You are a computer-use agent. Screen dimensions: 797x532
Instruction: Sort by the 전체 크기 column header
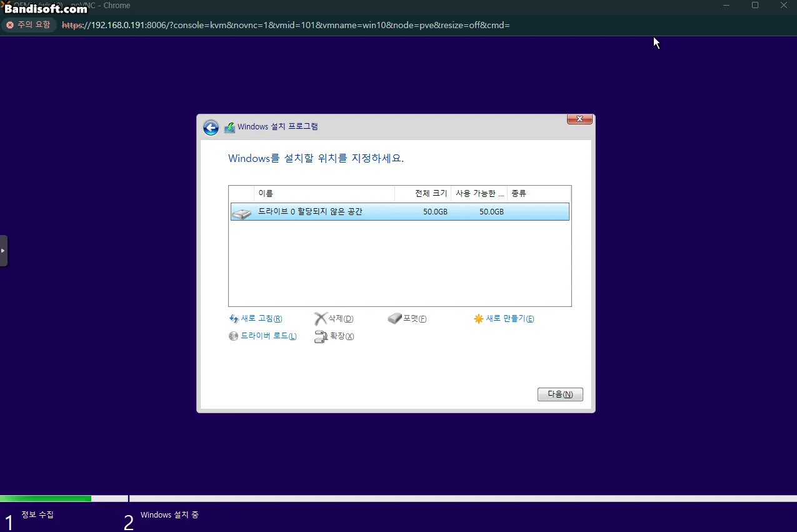(x=423, y=194)
